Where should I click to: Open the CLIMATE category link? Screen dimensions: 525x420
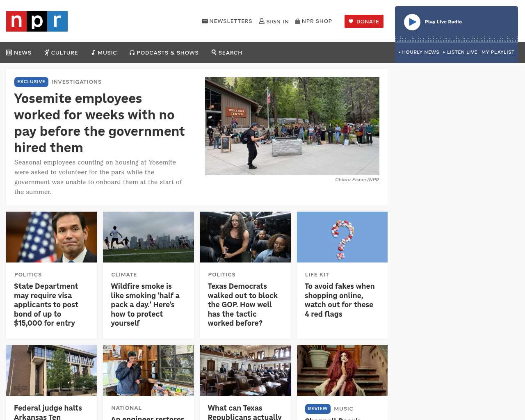coord(124,275)
